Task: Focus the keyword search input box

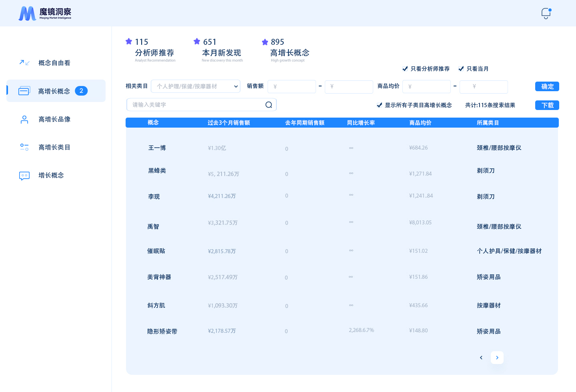Action: (x=196, y=105)
